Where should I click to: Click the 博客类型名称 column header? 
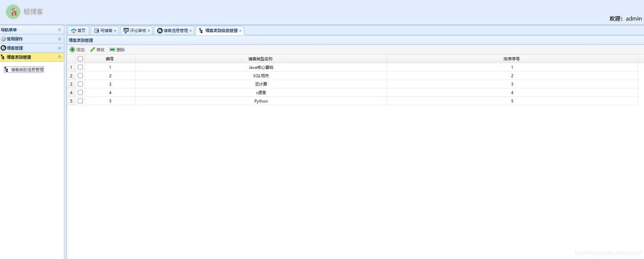coord(261,59)
